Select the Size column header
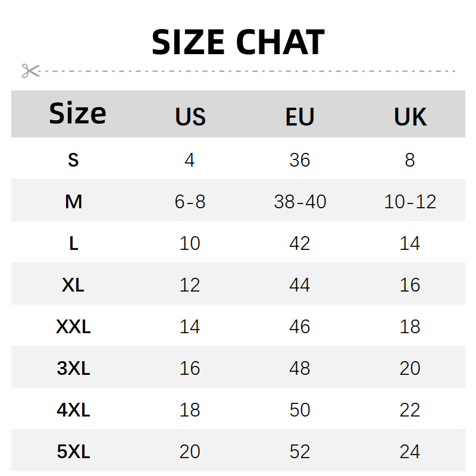Image resolution: width=476 pixels, height=476 pixels. [x=77, y=114]
